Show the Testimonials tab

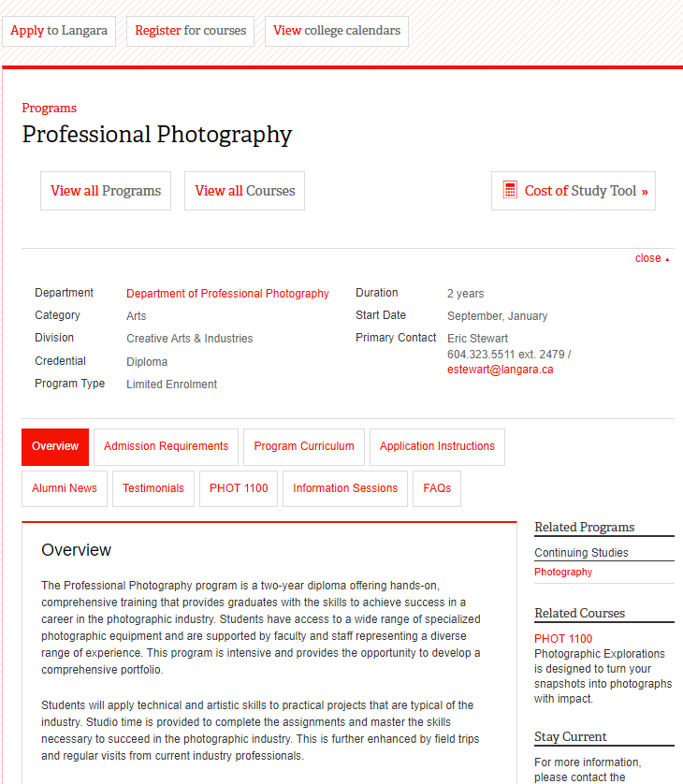pyautogui.click(x=153, y=488)
